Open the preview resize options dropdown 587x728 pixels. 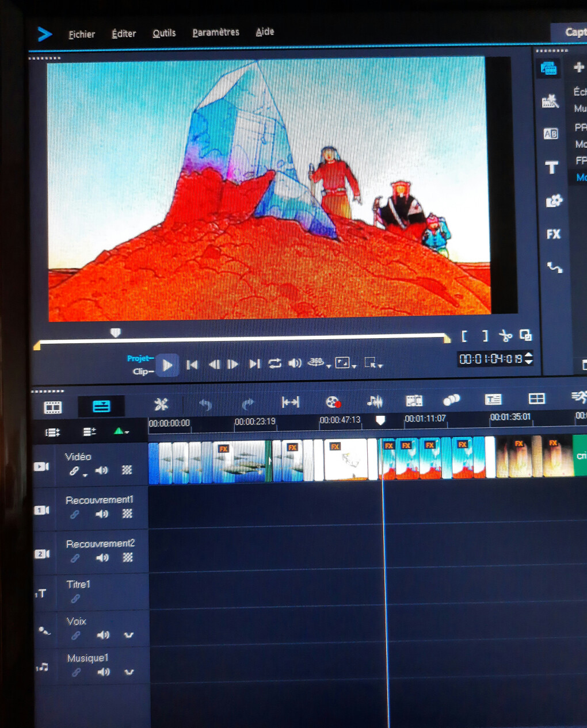point(345,363)
